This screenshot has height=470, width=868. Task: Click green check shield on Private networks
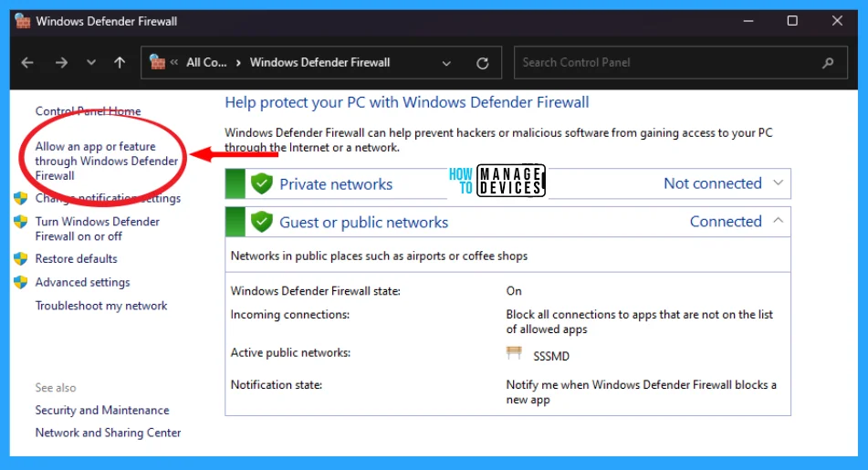pyautogui.click(x=262, y=183)
